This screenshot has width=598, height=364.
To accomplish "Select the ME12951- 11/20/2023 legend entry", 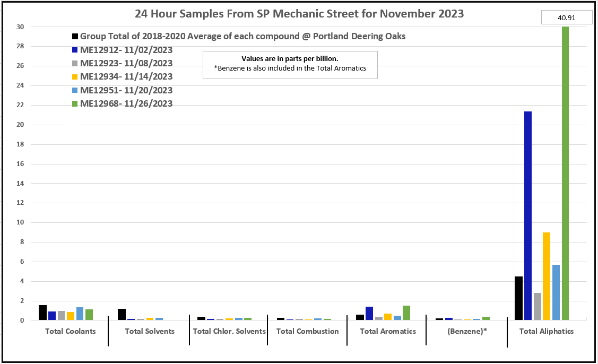I will (126, 90).
